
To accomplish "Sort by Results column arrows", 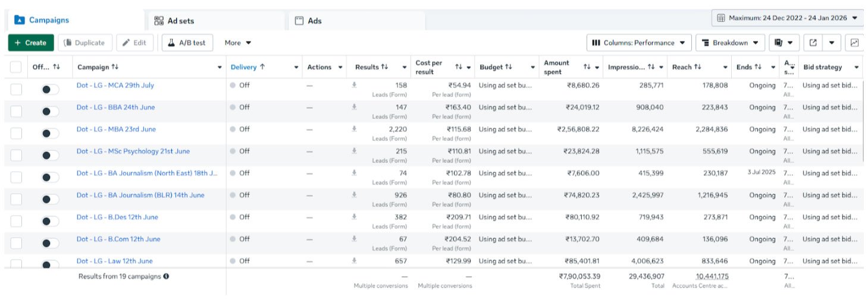I will tap(385, 67).
